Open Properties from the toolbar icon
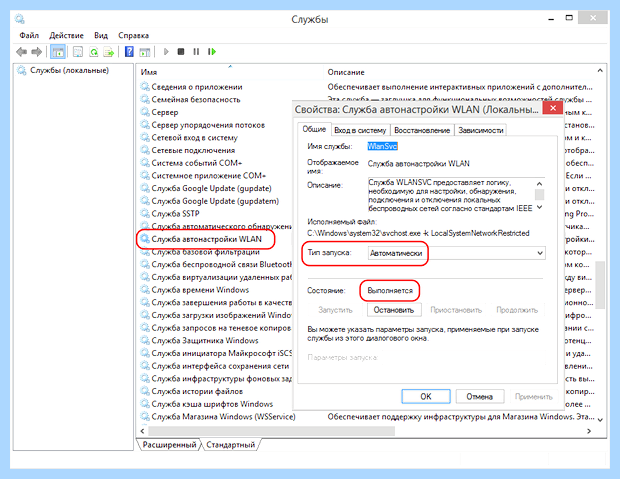The image size is (620, 479). tap(78, 51)
